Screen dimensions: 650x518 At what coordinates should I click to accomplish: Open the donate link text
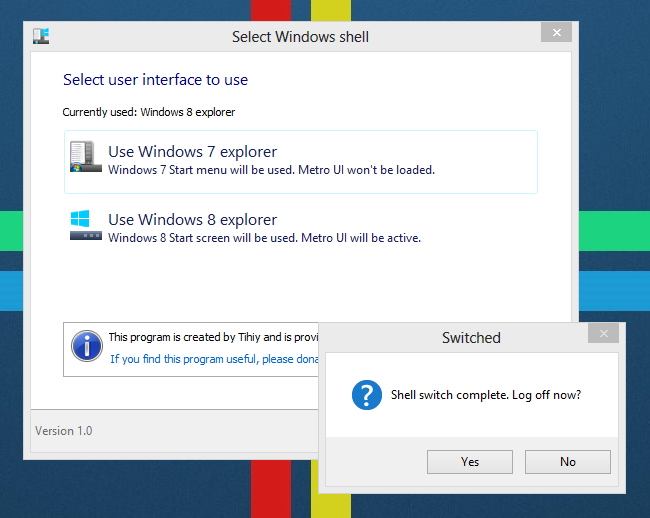tap(214, 359)
